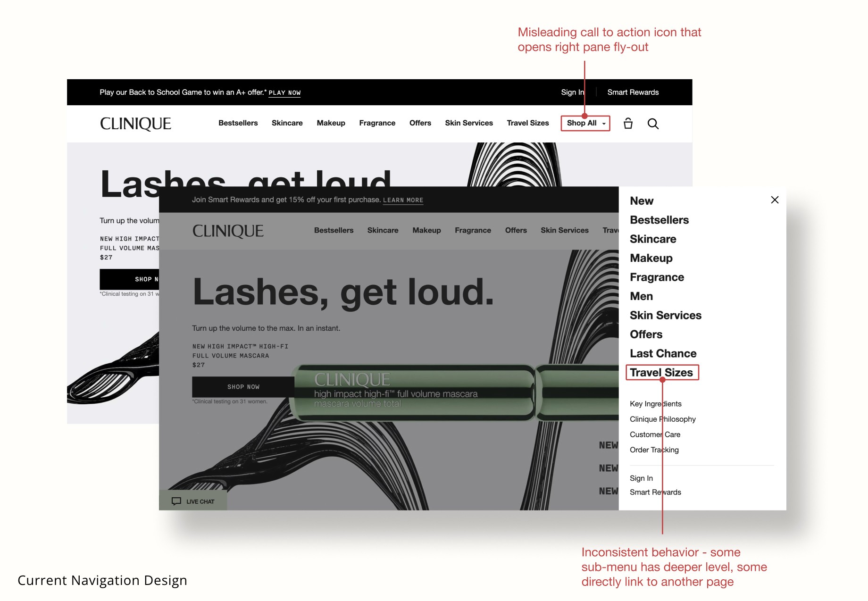Screen dimensions: 868x601
Task: Click Smart Rewards in the top black bar
Action: pyautogui.click(x=633, y=92)
